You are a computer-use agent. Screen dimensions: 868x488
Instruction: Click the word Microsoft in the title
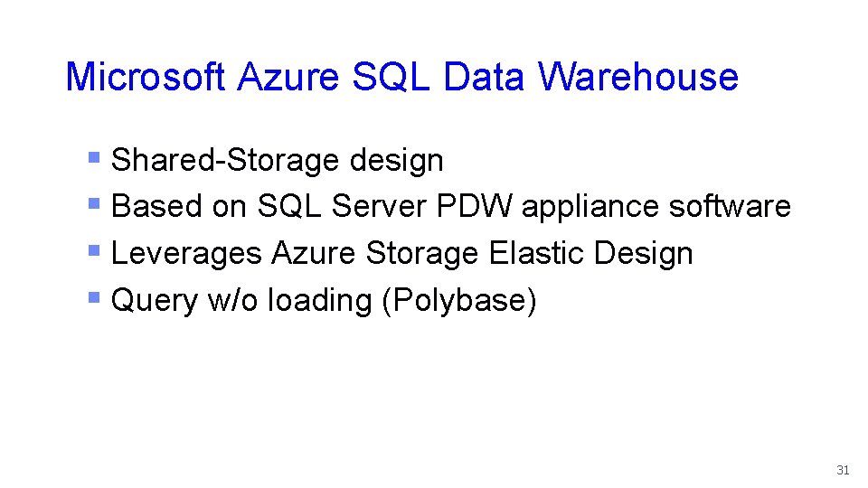tap(145, 77)
